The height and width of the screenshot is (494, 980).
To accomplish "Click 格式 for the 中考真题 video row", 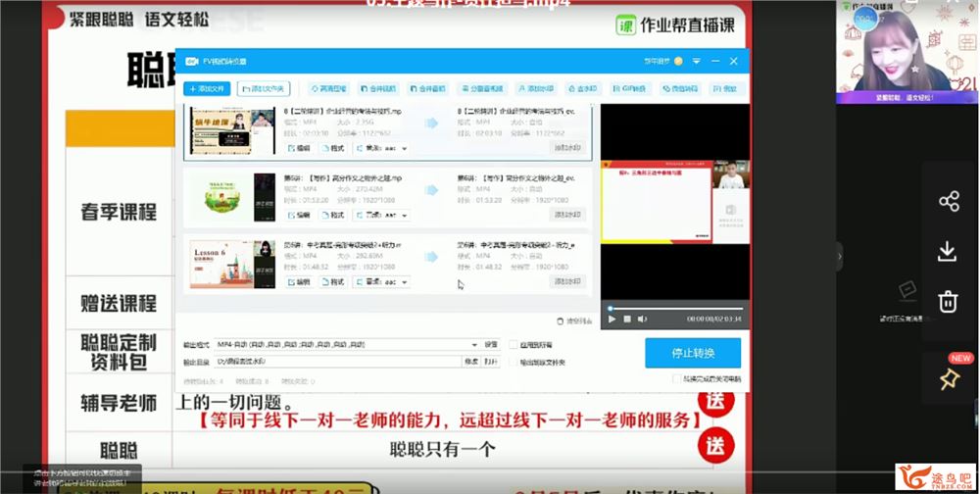I will tap(333, 282).
